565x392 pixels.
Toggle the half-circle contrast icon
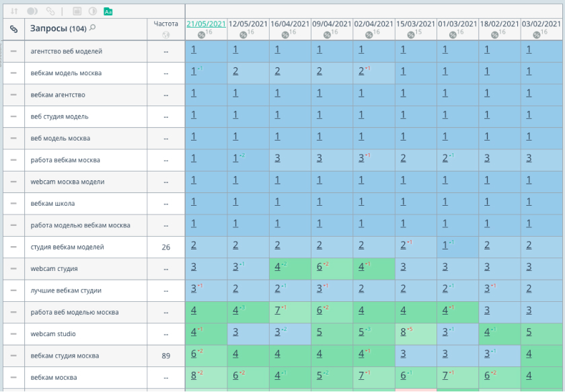pos(92,11)
